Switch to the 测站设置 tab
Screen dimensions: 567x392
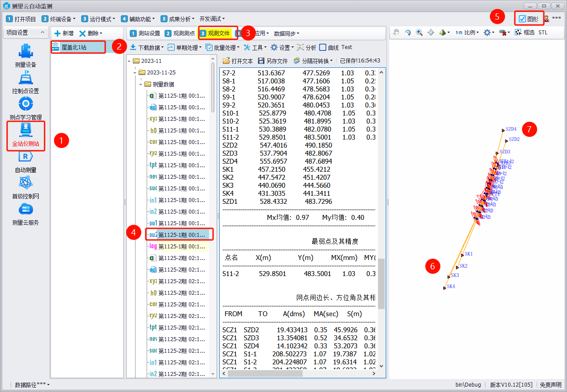(145, 33)
